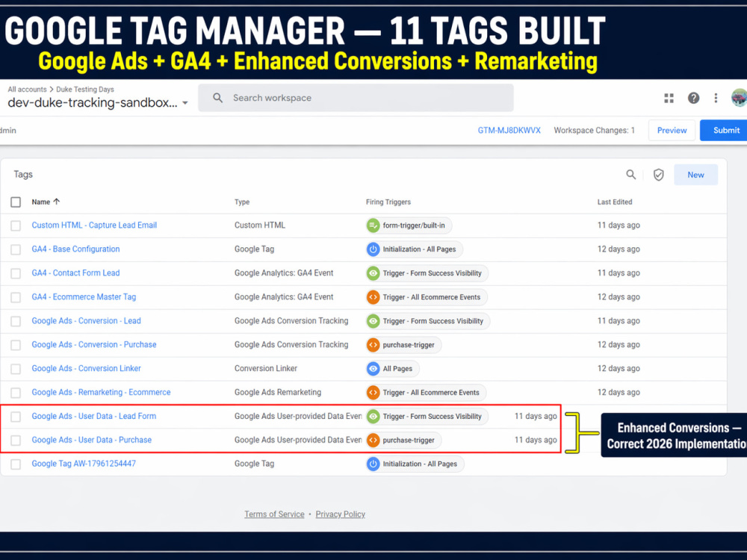The width and height of the screenshot is (747, 560).
Task: Open the help question mark icon
Action: [693, 98]
